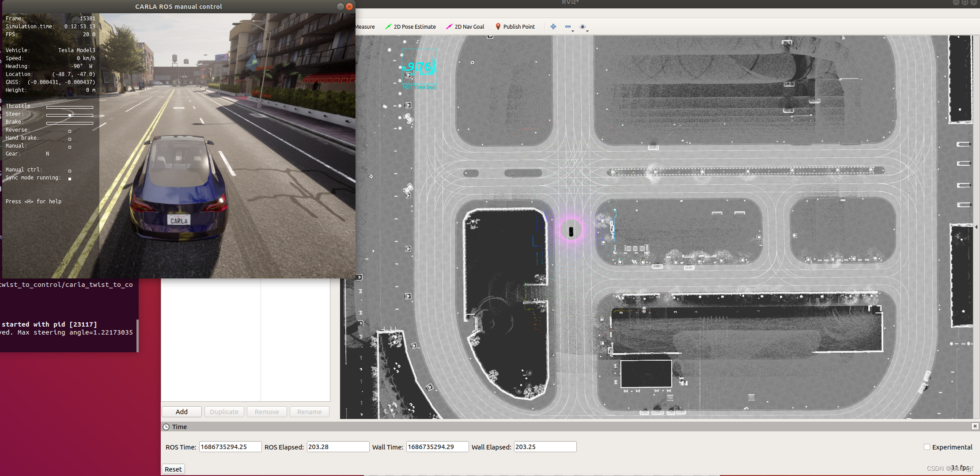Focus the ROS Elapsed field
The width and height of the screenshot is (980, 476).
338,447
